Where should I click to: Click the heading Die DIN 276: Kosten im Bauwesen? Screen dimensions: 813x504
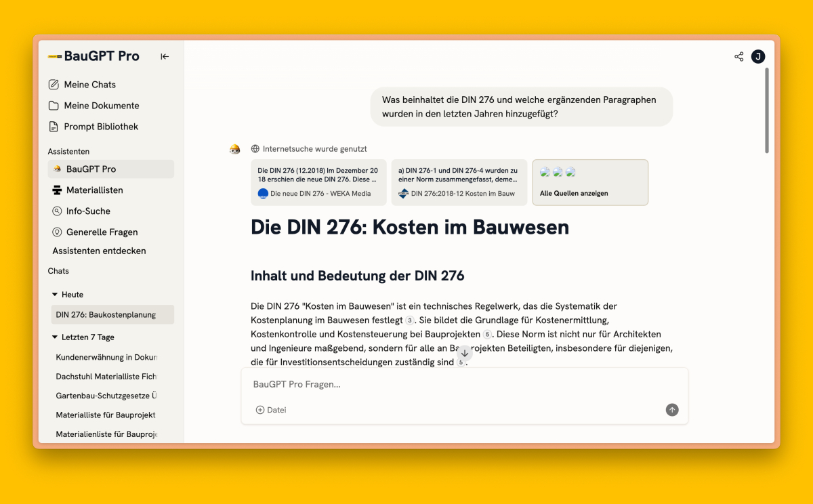click(410, 227)
